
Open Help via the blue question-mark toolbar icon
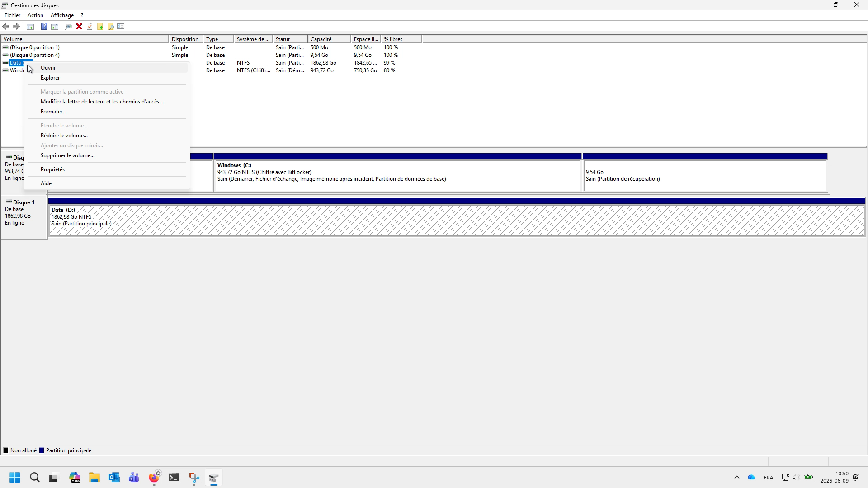tap(44, 27)
